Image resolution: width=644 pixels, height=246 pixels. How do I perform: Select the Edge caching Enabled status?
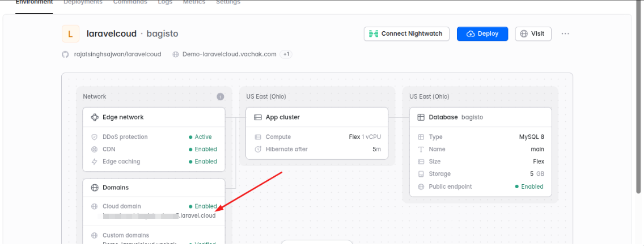click(x=202, y=162)
